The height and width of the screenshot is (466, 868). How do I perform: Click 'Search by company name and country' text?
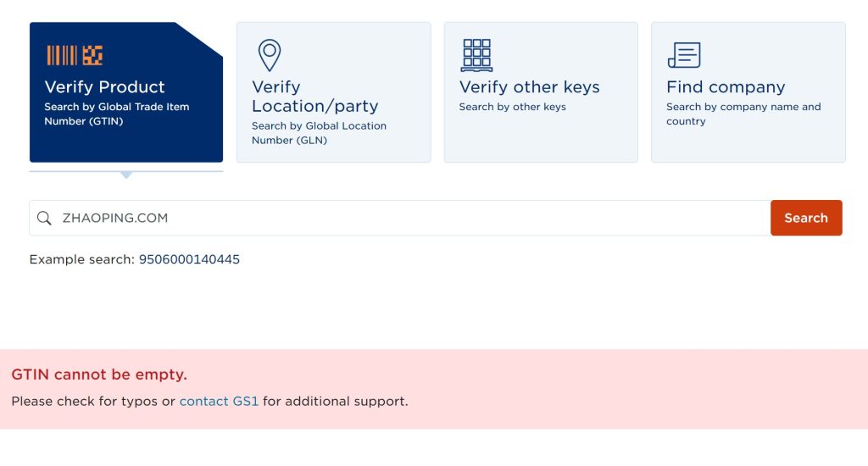coord(743,114)
